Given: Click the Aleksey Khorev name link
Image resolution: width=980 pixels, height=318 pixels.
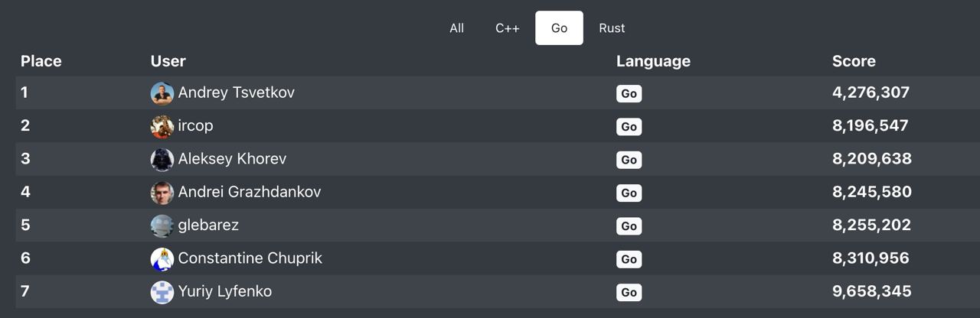Looking at the screenshot, I should click(x=232, y=159).
